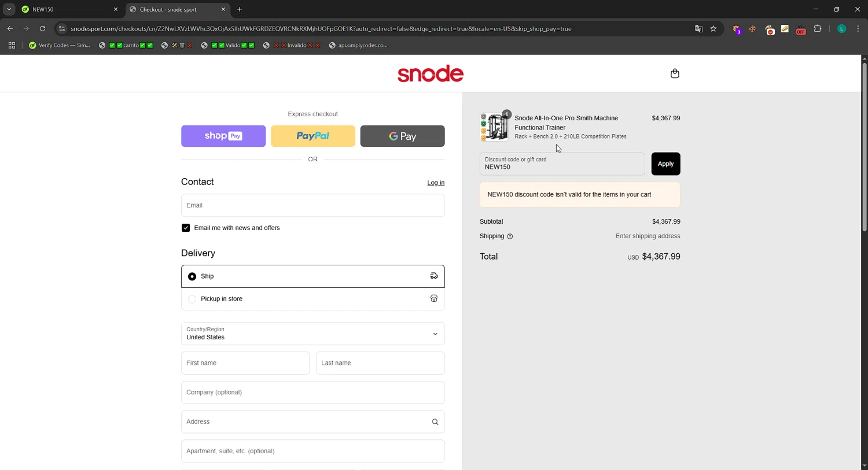The image size is (868, 470).
Task: Click the Address input field
Action: [x=313, y=422]
